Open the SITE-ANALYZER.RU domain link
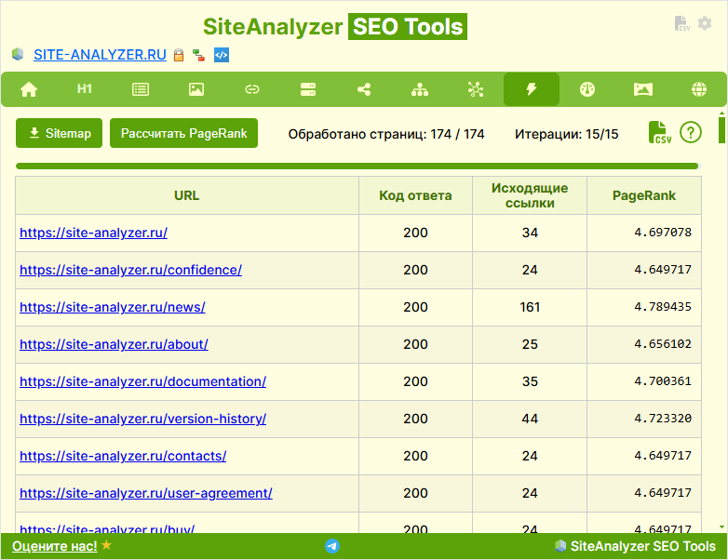The image size is (728, 560). click(x=100, y=55)
